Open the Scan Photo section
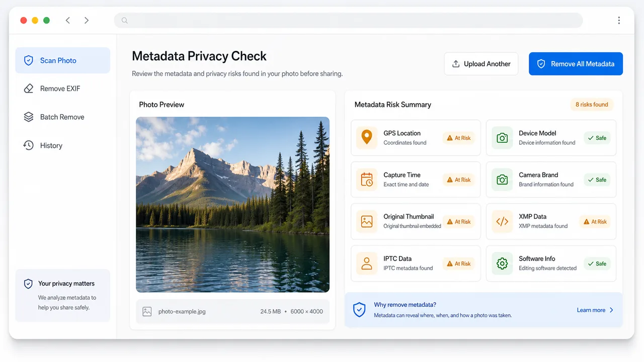Viewport: 644px width, 362px height. pyautogui.click(x=62, y=60)
